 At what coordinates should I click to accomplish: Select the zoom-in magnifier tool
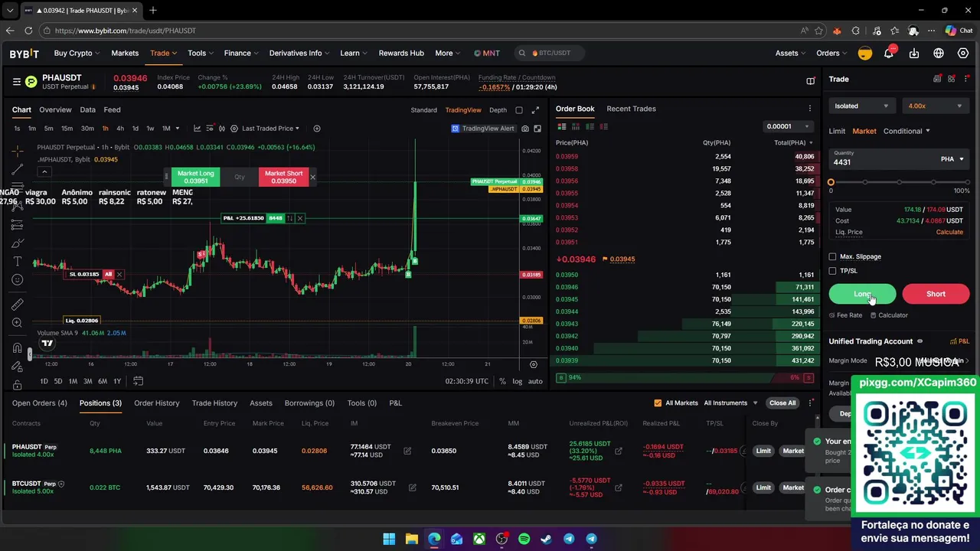pyautogui.click(x=17, y=323)
